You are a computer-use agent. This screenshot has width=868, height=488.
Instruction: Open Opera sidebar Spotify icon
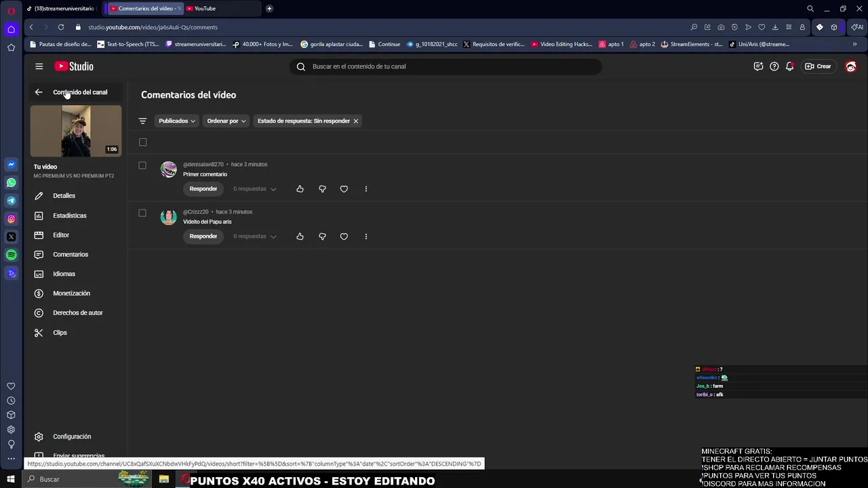tap(11, 255)
